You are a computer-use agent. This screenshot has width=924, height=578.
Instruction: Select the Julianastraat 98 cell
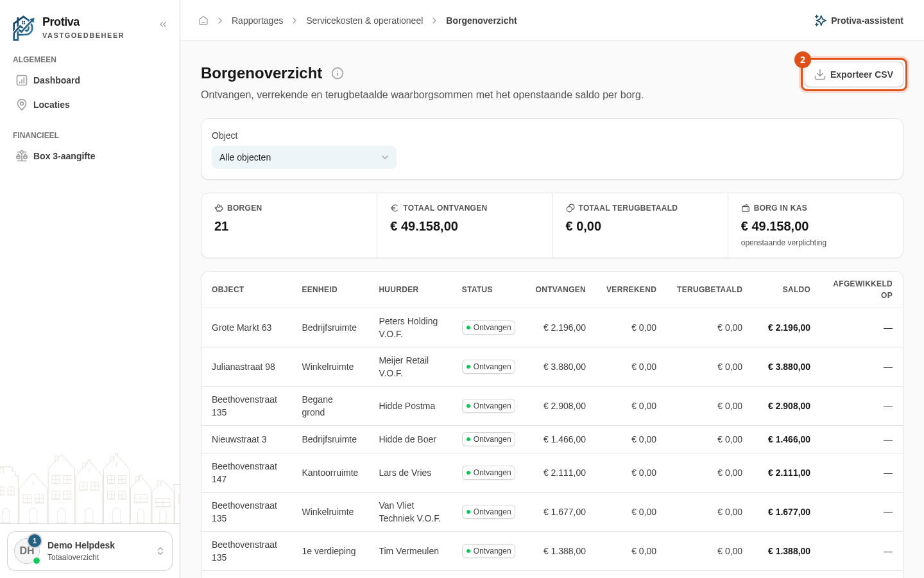coord(243,367)
